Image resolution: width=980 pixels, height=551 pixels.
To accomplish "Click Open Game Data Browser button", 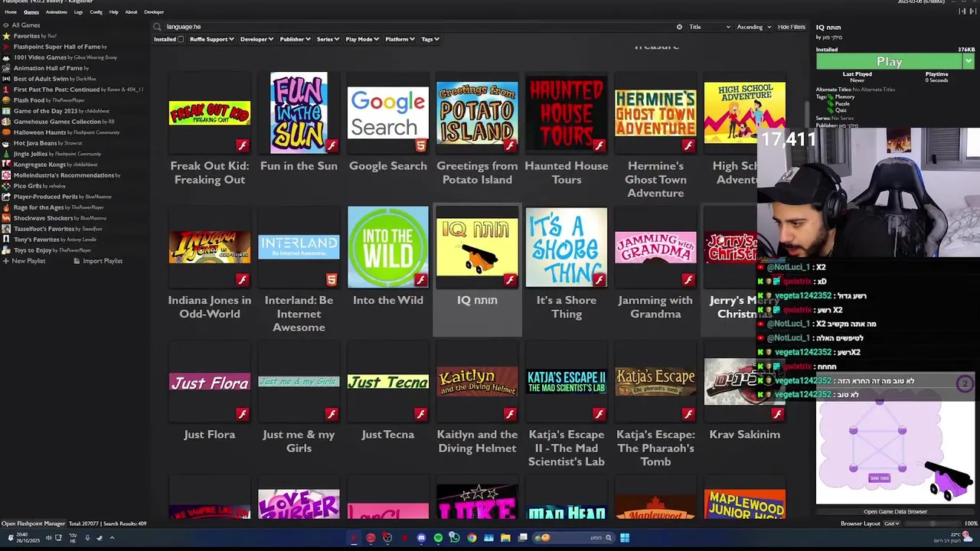I will click(895, 512).
